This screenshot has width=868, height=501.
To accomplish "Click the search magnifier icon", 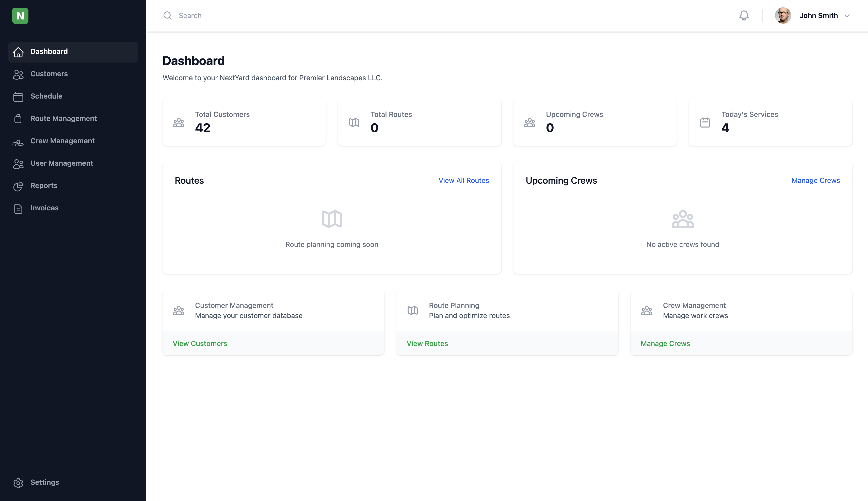I will [167, 15].
